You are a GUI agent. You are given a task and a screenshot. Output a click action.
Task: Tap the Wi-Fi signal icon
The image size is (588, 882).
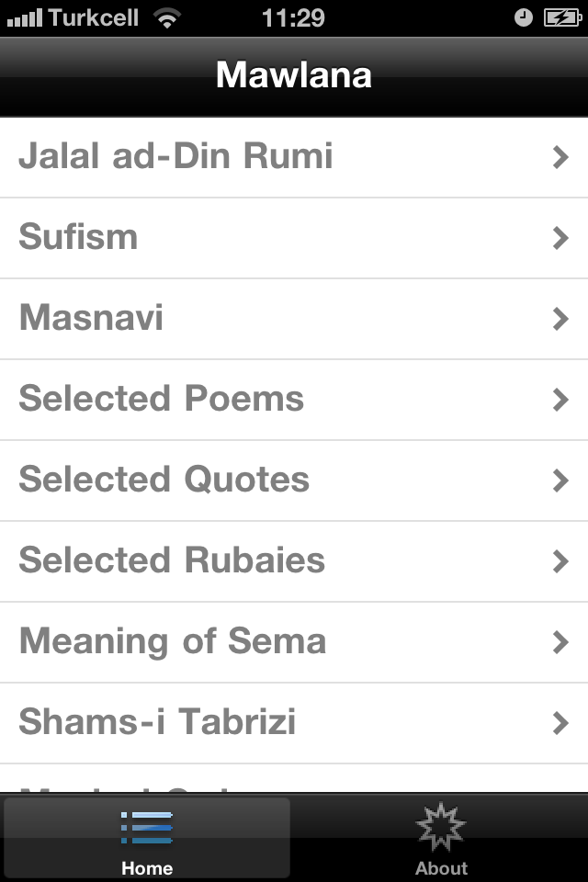coord(166,18)
